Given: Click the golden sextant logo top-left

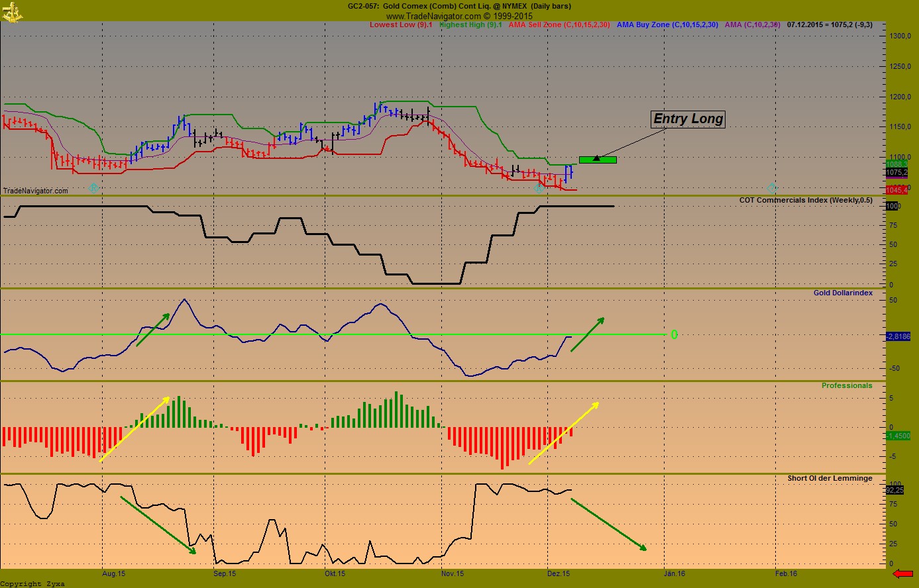Looking at the screenshot, I should (x=12, y=12).
